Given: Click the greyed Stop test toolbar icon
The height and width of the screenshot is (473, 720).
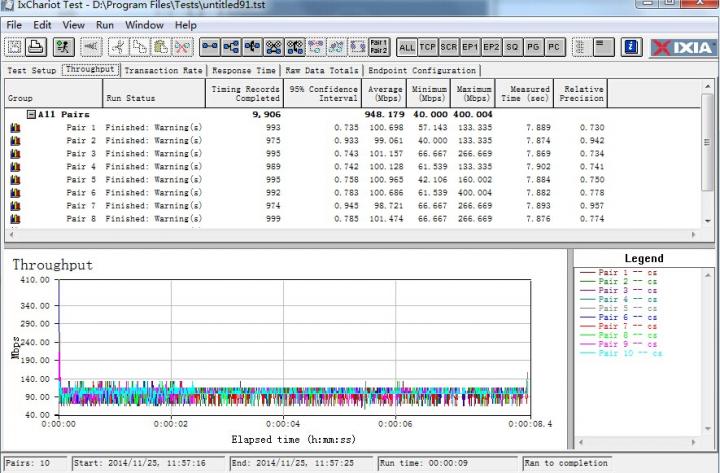Looking at the screenshot, I should (91, 47).
